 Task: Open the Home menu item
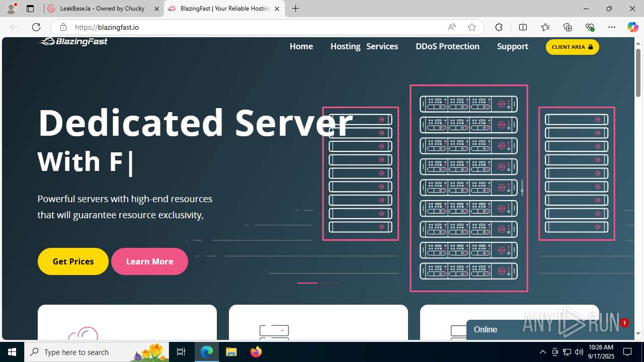coord(301,46)
